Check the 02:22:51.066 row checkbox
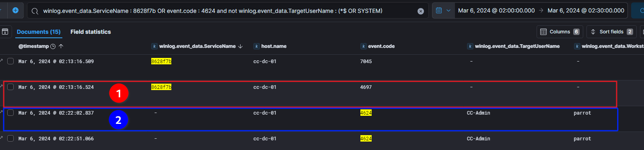 pos(10,138)
